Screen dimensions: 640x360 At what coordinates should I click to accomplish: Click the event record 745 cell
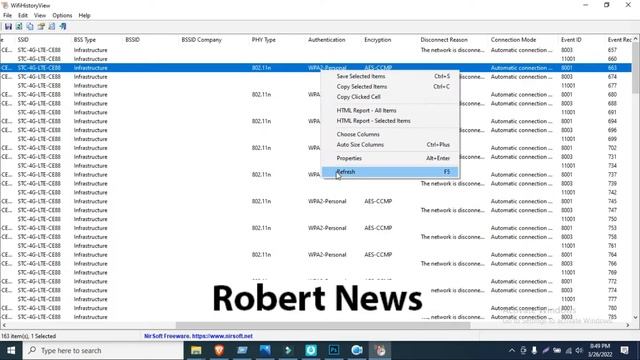(612, 201)
